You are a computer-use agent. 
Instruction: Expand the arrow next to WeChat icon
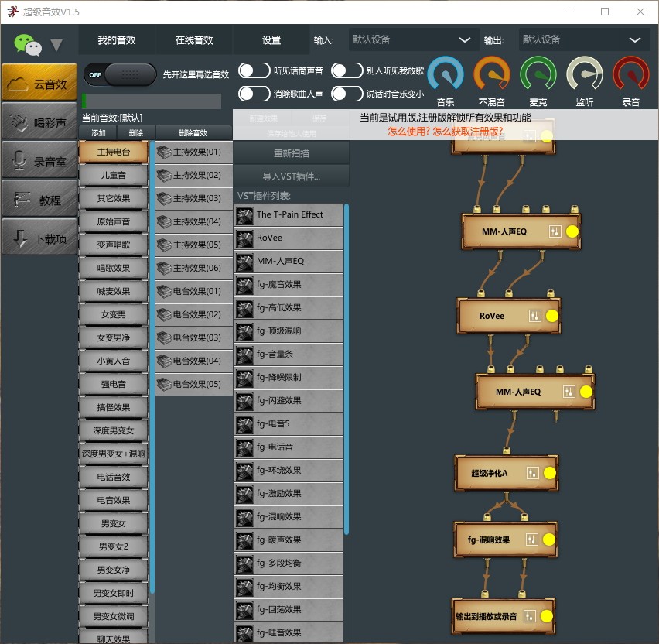tap(56, 45)
